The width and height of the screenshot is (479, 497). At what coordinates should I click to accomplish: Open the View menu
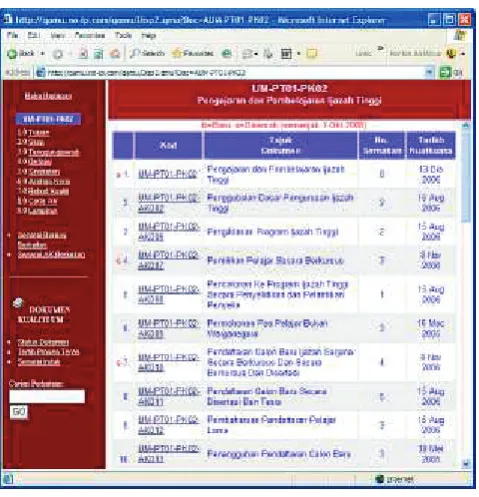(x=58, y=35)
